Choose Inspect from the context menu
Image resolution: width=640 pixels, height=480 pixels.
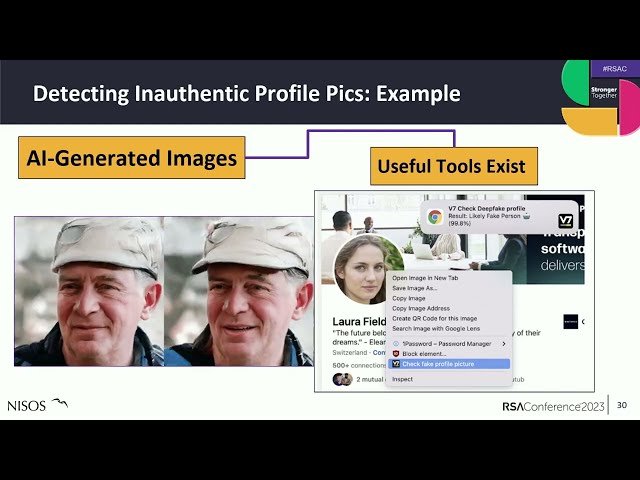402,379
